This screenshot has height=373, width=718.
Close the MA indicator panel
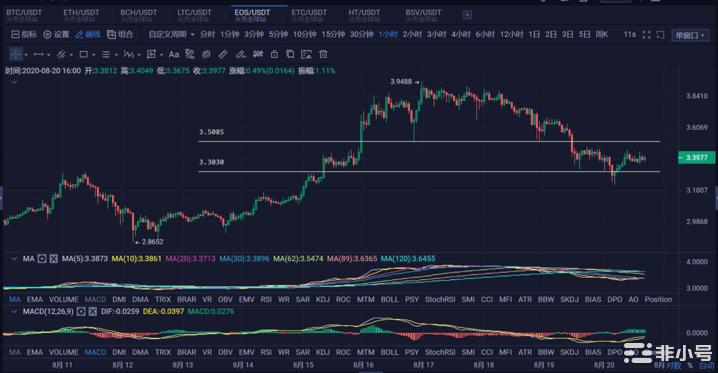pos(54,259)
